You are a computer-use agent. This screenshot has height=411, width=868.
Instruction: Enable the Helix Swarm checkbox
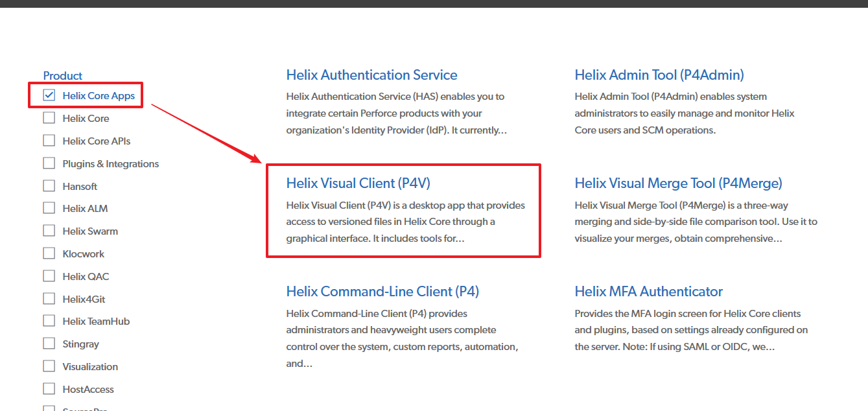coord(49,231)
